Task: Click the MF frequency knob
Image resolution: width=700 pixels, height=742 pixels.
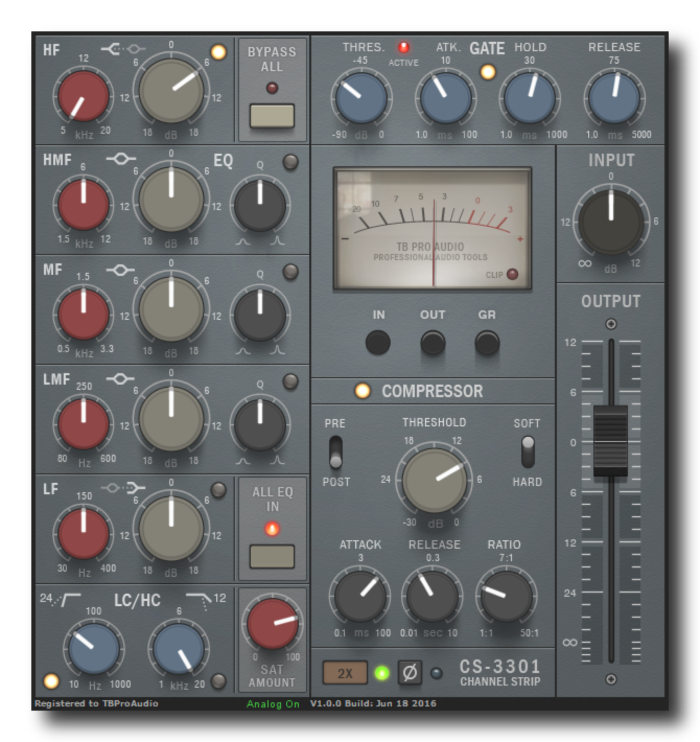Action: tap(84, 315)
